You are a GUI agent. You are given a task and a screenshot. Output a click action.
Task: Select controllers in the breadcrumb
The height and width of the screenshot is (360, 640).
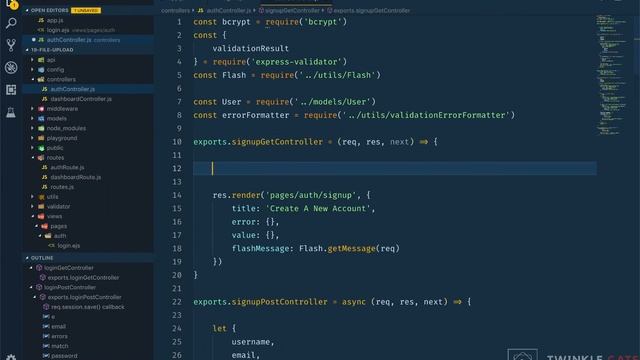(x=176, y=11)
